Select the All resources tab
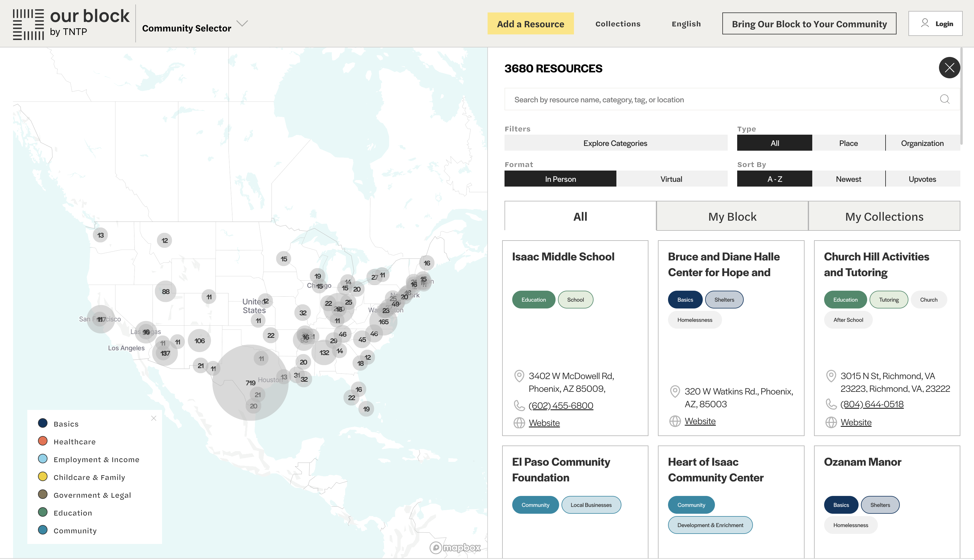974x560 pixels. click(x=580, y=216)
